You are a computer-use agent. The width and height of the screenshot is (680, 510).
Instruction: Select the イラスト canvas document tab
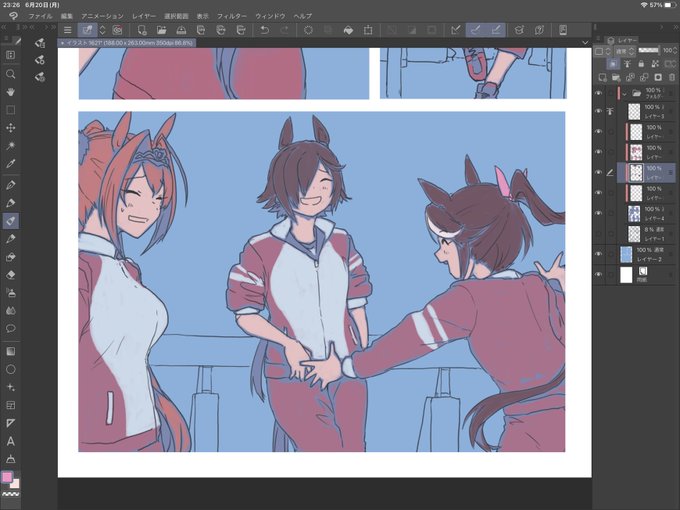click(127, 43)
